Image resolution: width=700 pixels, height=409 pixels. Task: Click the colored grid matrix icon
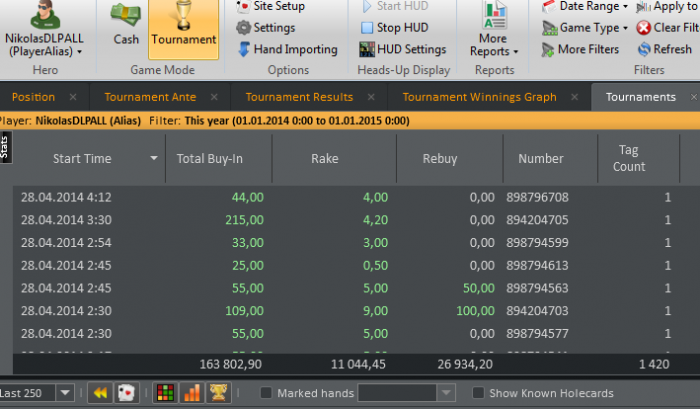click(x=165, y=393)
